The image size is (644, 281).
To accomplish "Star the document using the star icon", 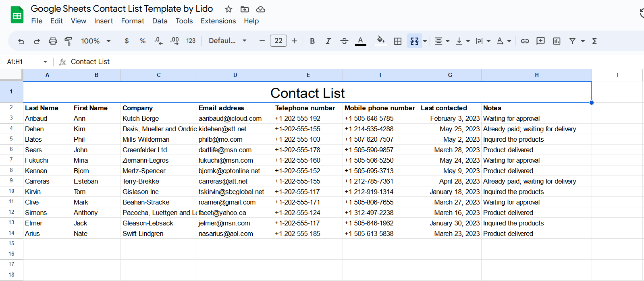I will coord(229,9).
